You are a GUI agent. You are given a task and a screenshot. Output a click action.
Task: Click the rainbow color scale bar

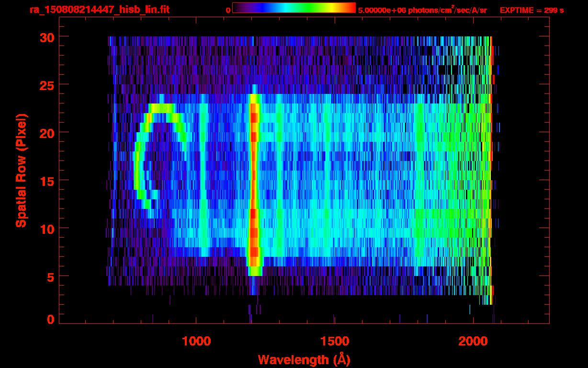coord(294,8)
